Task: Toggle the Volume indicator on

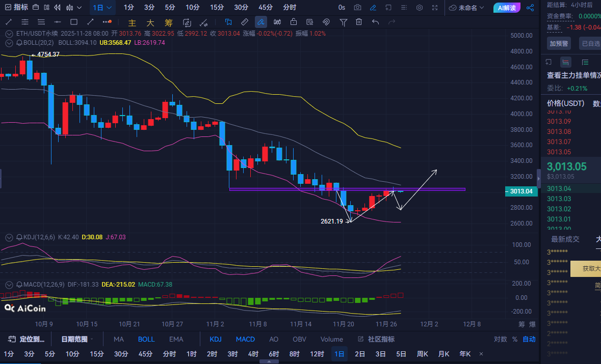Action: click(331, 339)
